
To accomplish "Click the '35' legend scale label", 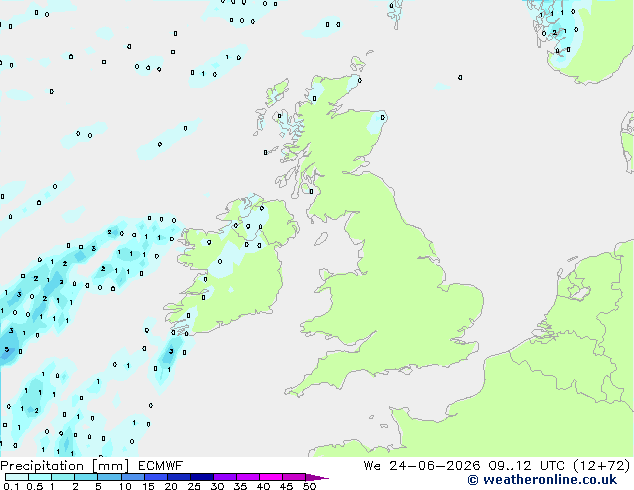I will point(240,486).
